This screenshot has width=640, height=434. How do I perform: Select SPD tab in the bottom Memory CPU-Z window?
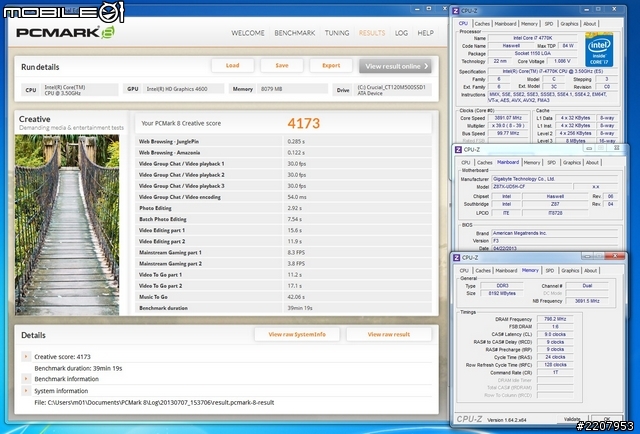coord(550,271)
